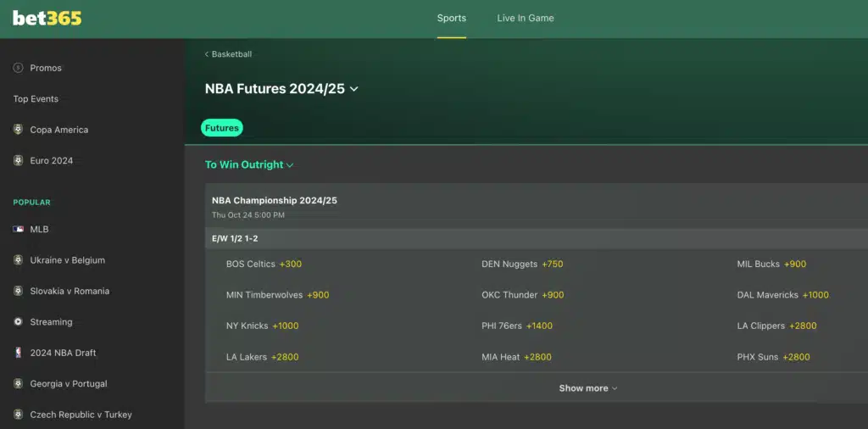Select the Ukraine v Belgium ball icon

pyautogui.click(x=19, y=260)
